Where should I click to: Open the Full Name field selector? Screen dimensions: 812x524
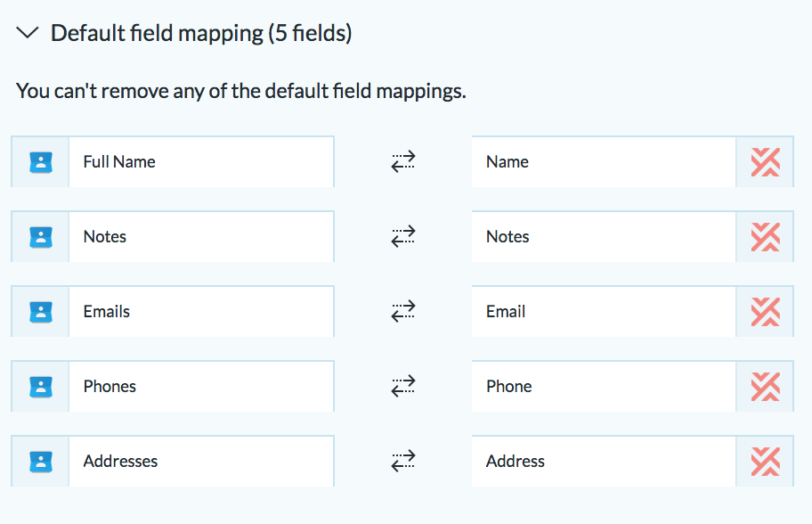coord(201,161)
